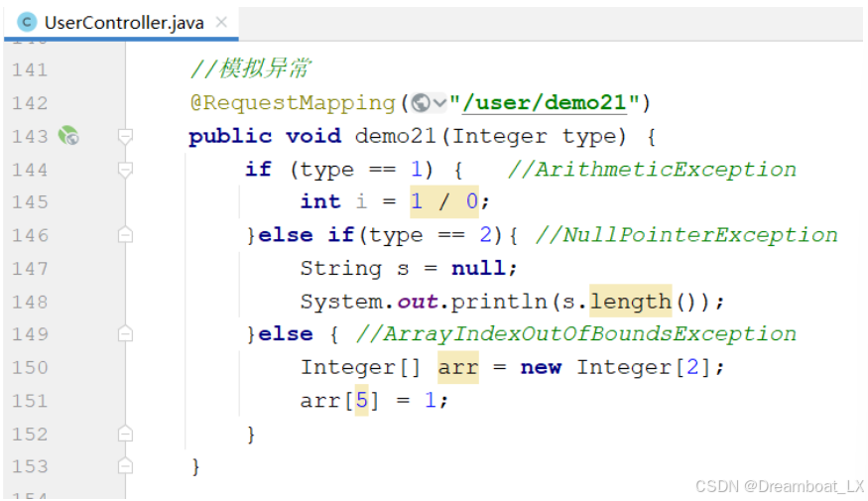Click the highlighted "1 / 0" expression
The width and height of the screenshot is (868, 501).
[x=444, y=201]
